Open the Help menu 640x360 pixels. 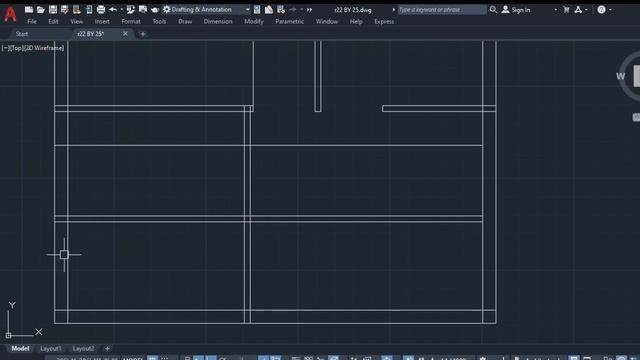coord(356,21)
